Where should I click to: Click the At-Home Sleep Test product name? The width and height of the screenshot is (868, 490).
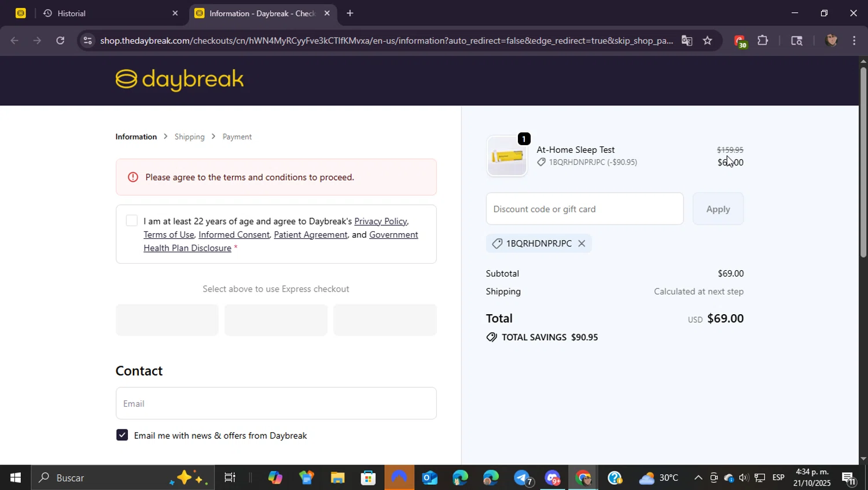click(x=575, y=150)
